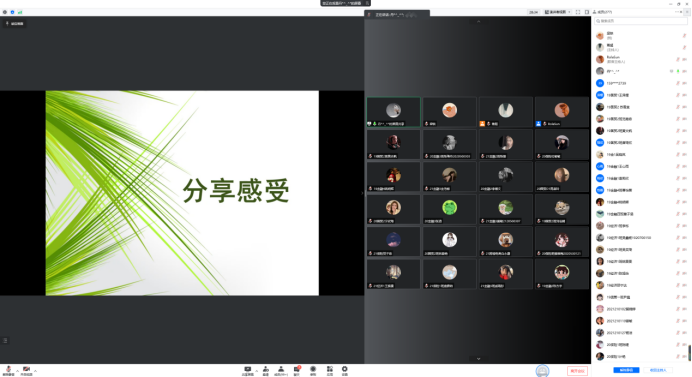Enter full screen mode icon at top
Viewport: 692px width, 377px height.
point(578,12)
